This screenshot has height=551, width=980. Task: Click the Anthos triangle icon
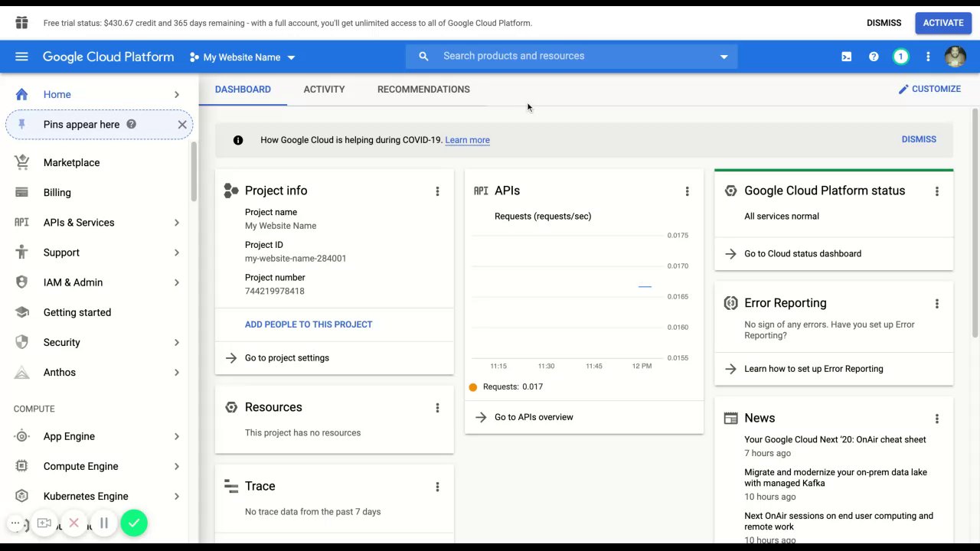point(21,373)
